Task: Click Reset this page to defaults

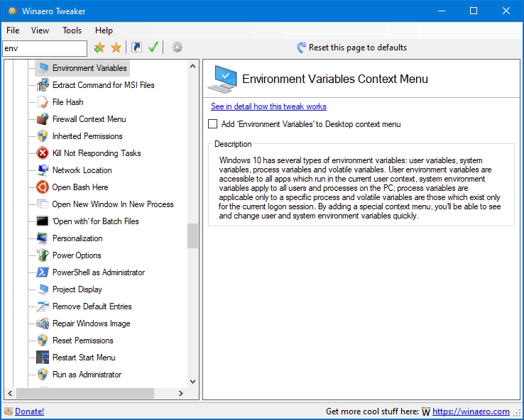Action: point(351,48)
